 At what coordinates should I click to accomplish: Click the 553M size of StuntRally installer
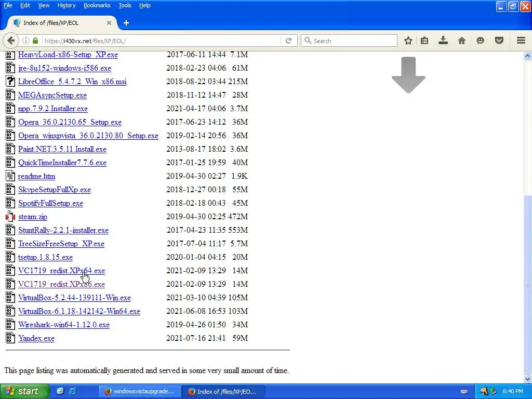point(238,230)
